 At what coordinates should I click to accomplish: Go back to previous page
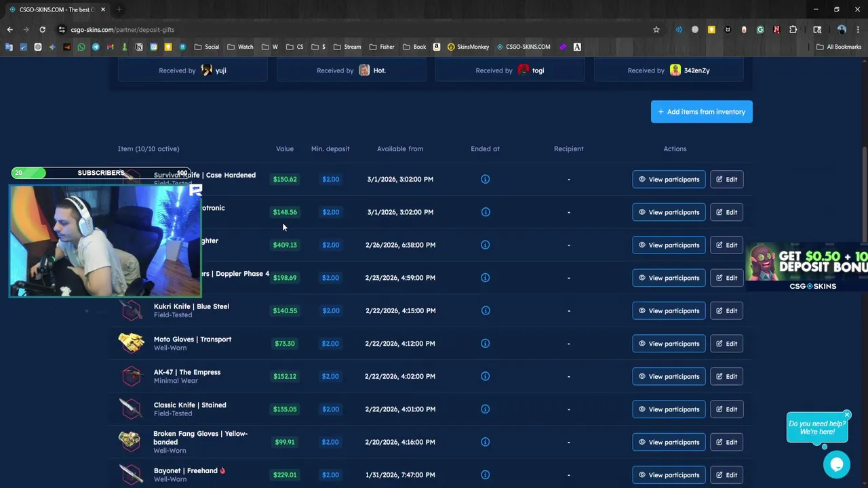tap(9, 30)
